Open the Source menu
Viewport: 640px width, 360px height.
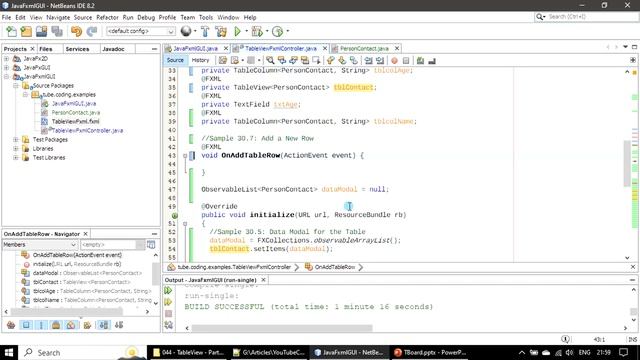click(83, 18)
